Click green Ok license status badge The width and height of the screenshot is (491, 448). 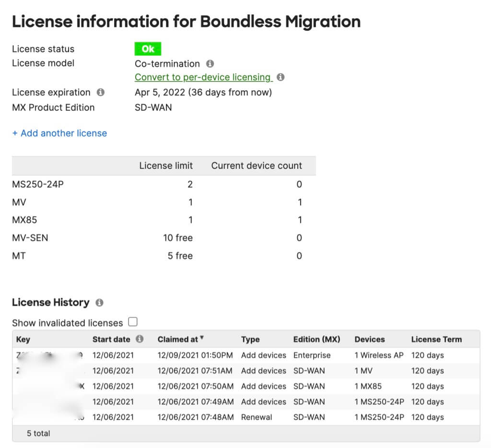coord(148,49)
